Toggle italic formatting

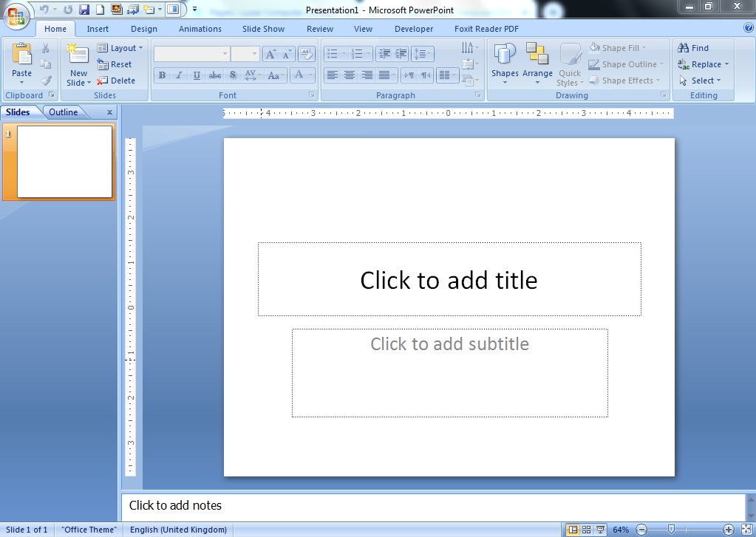click(x=178, y=75)
